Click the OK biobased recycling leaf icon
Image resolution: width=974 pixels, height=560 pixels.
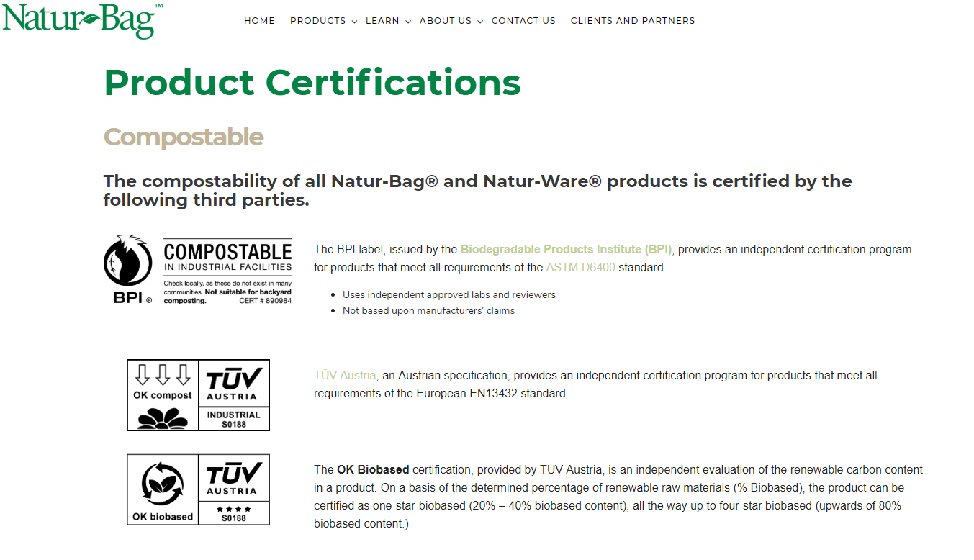pyautogui.click(x=162, y=482)
